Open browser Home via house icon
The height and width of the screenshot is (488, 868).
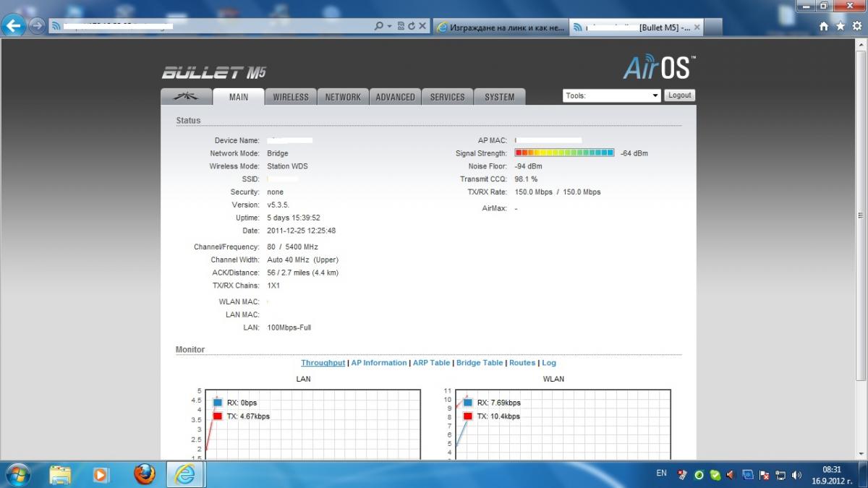coord(824,26)
